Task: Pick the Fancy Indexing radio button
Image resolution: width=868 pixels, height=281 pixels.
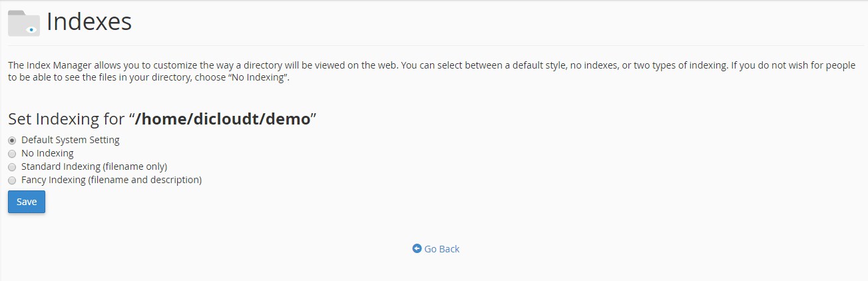Action: (12, 180)
